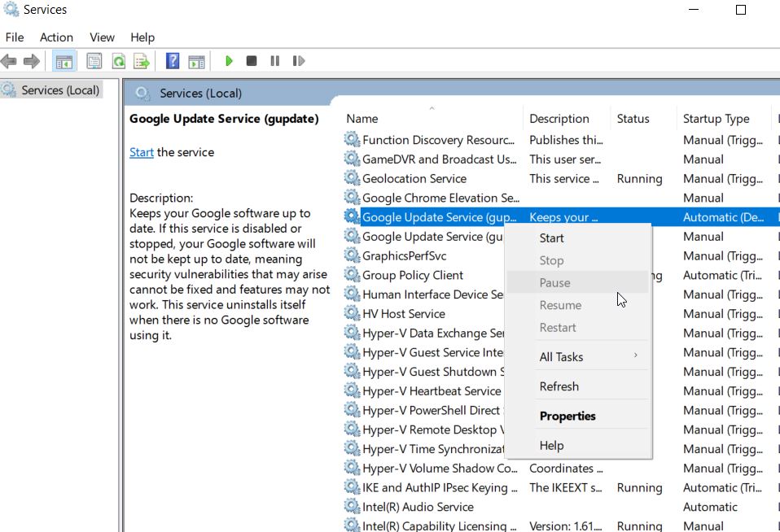Select Services (Local) in the console tree
This screenshot has height=532, width=780.
pos(59,90)
